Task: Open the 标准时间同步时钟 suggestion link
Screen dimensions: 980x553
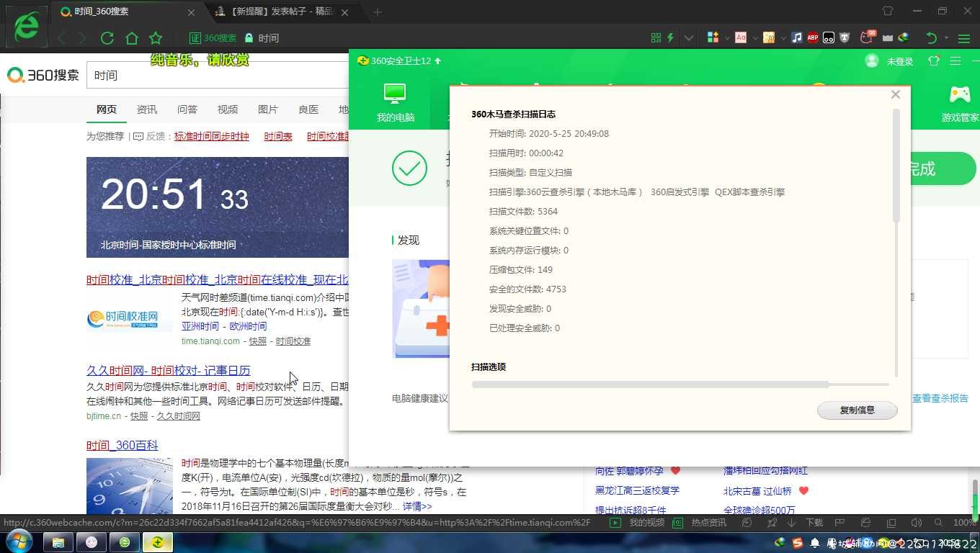Action: tap(212, 136)
